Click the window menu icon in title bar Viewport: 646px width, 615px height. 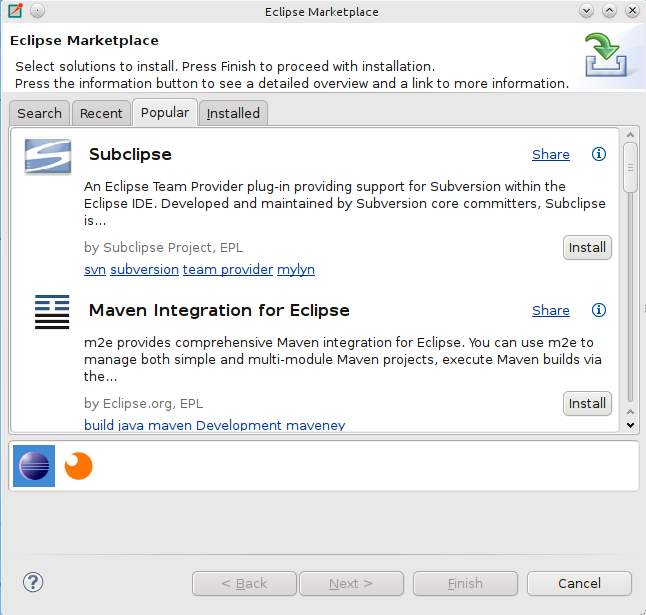click(x=15, y=10)
